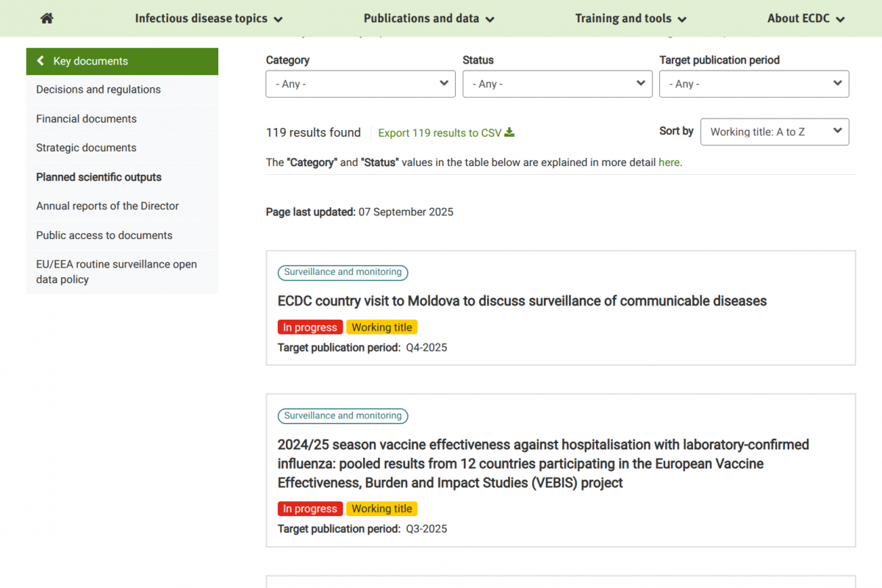Click the CSV download icon
The width and height of the screenshot is (882, 588).
(509, 132)
